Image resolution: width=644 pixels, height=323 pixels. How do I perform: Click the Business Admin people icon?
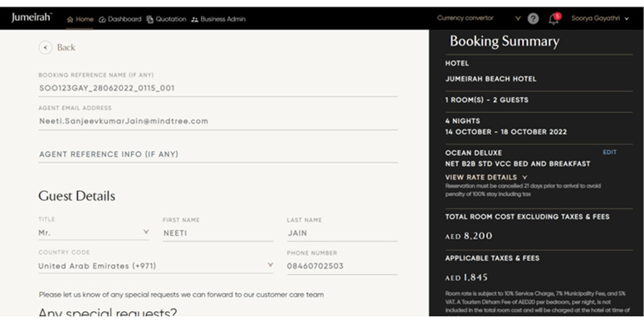click(x=195, y=19)
